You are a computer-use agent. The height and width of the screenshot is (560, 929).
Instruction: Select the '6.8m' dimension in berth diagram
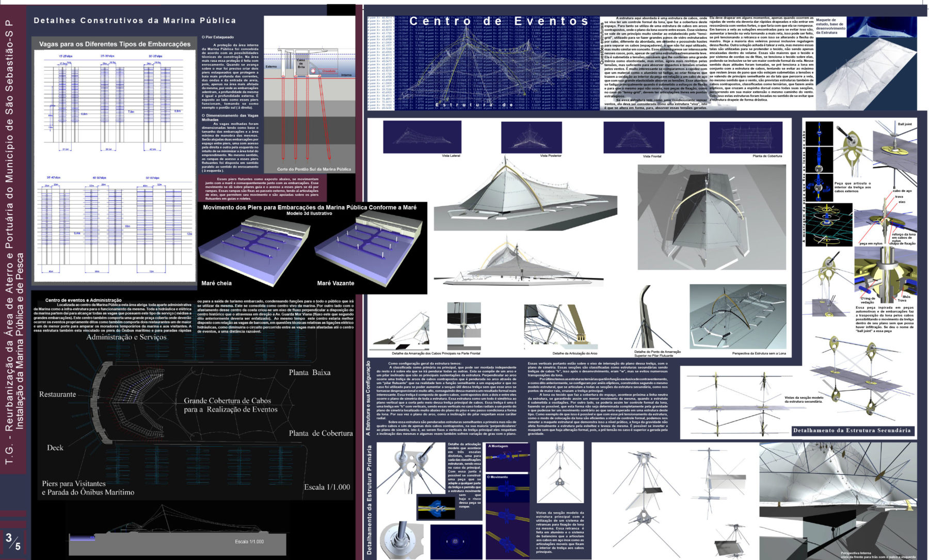point(84,114)
